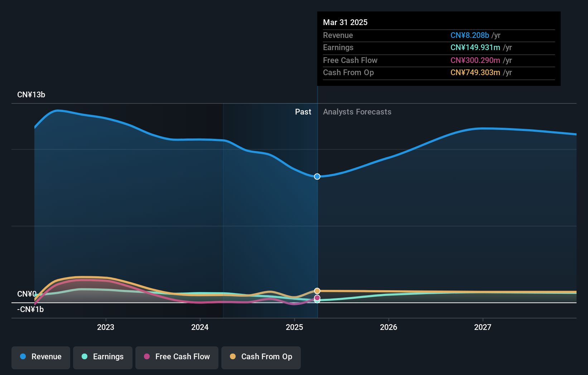
Task: Click the 2025 x-axis label
Action: click(294, 327)
